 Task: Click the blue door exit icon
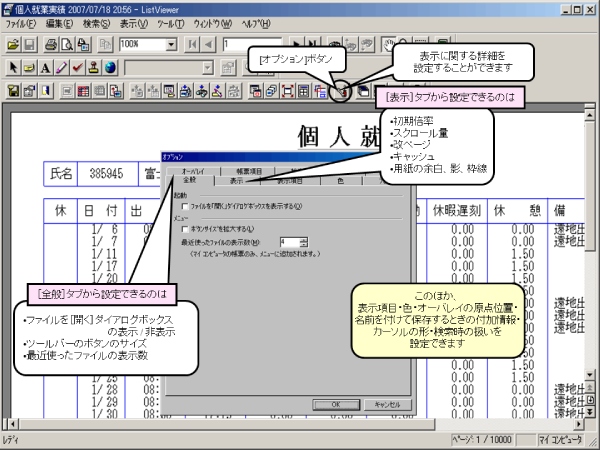tap(46, 91)
